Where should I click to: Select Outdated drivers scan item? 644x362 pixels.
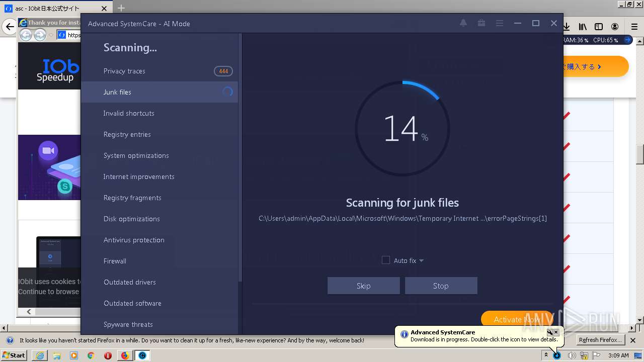pos(159,282)
